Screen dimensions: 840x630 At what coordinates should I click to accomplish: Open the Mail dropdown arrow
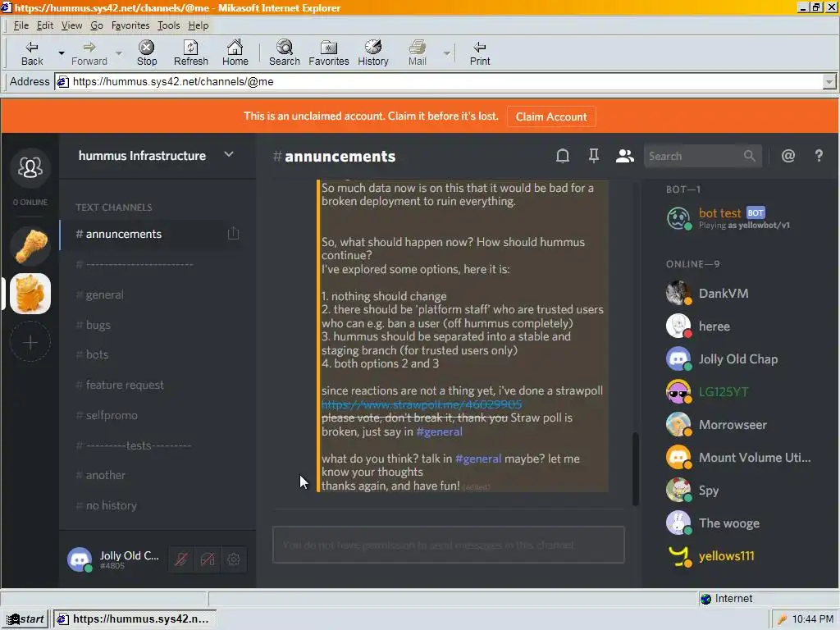[x=446, y=53]
